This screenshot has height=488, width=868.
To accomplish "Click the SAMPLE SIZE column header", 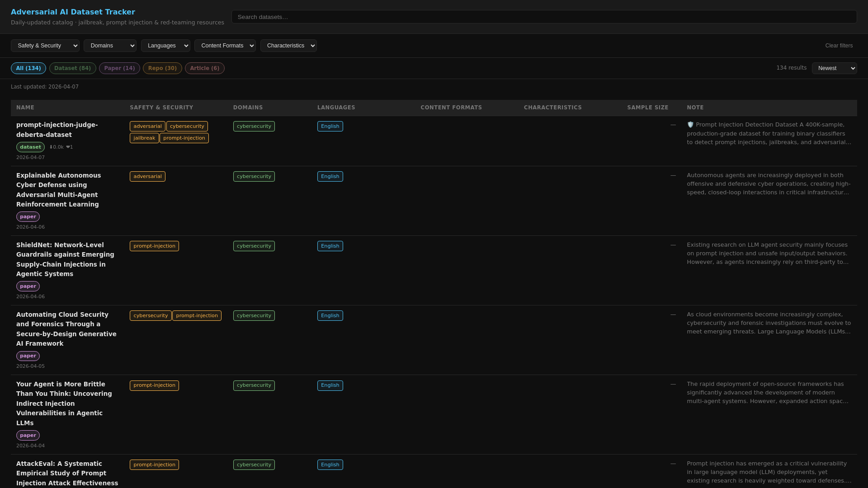I will (647, 108).
